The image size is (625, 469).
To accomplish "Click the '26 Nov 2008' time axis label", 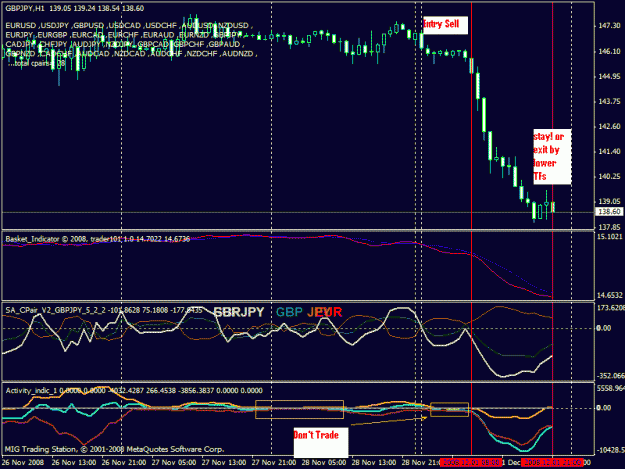I will click(23, 463).
